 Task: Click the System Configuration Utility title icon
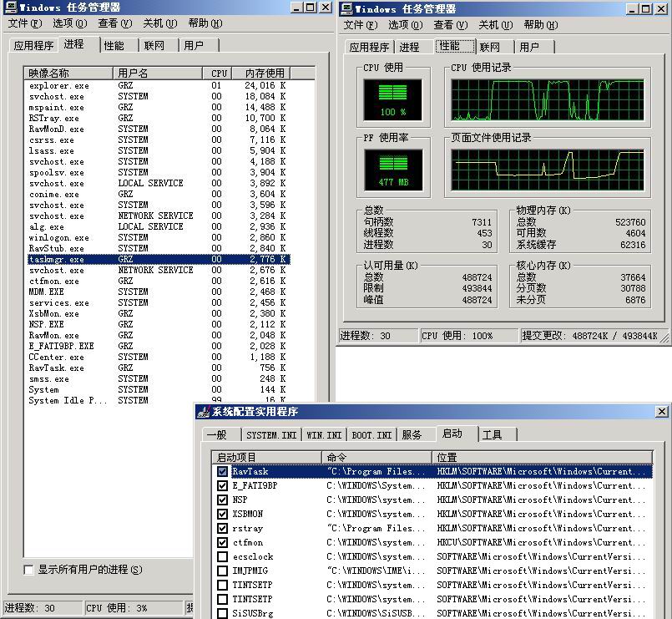[203, 412]
